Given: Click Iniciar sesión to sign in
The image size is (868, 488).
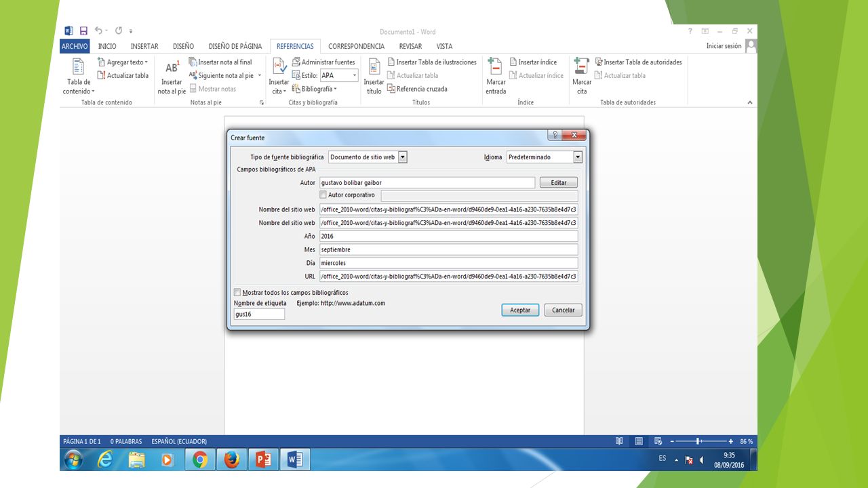Looking at the screenshot, I should [724, 46].
